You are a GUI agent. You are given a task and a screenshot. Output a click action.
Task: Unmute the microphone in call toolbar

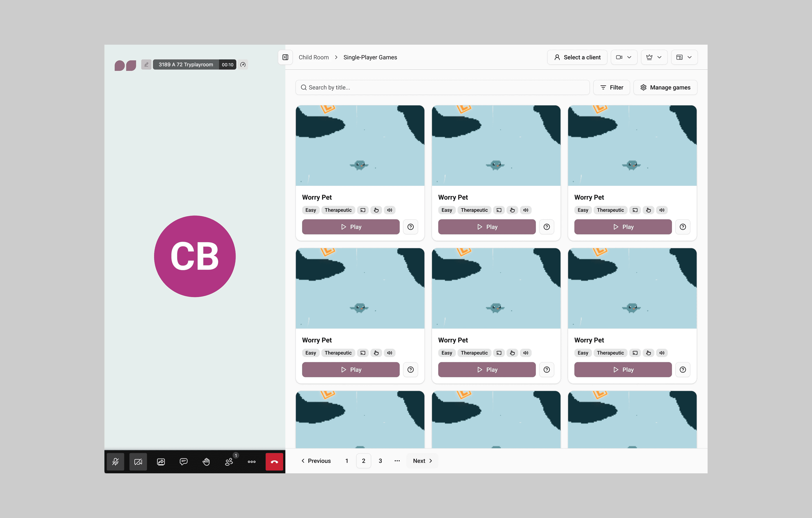[115, 461]
